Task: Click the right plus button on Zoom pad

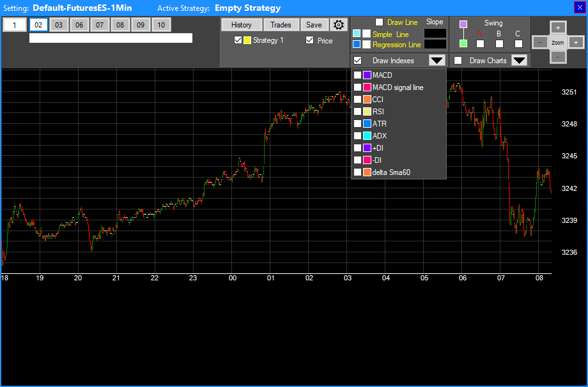Action: pyautogui.click(x=576, y=42)
